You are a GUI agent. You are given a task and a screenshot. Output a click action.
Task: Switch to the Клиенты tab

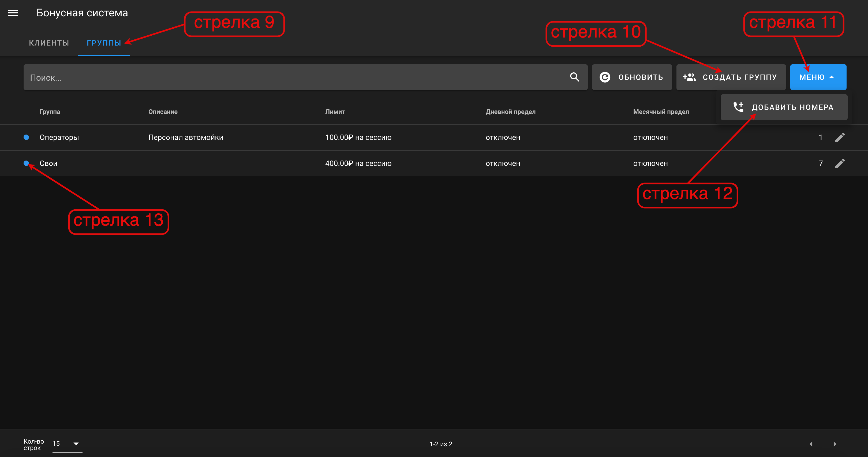pos(49,43)
